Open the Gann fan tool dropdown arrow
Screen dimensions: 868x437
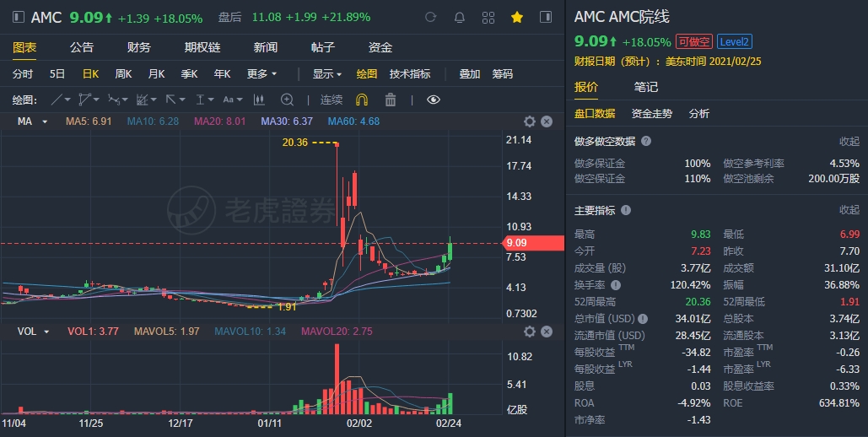tap(154, 100)
